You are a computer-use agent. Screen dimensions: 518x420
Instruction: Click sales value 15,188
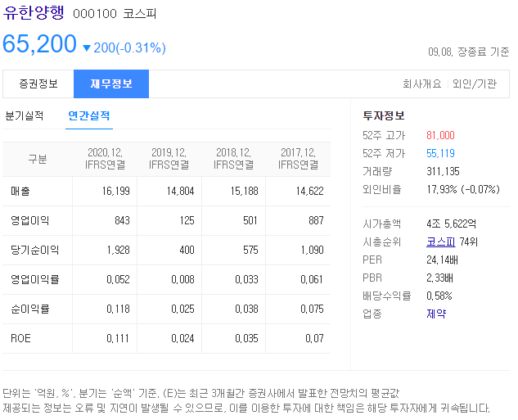tap(244, 191)
